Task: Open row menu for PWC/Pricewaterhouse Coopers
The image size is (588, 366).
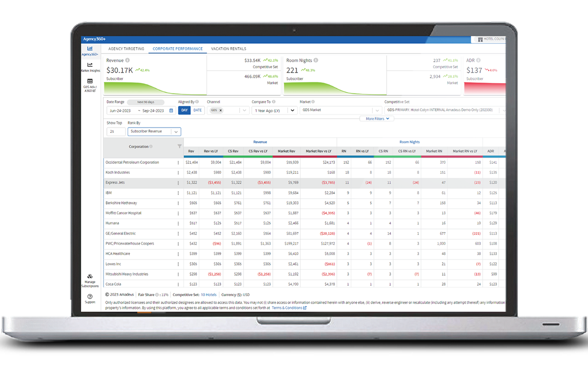Action: point(178,244)
